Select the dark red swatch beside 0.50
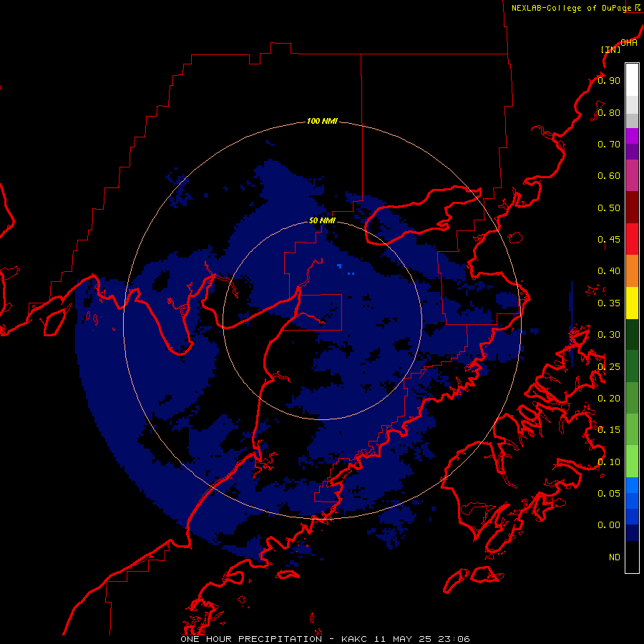Image resolution: width=644 pixels, height=644 pixels. click(632, 208)
